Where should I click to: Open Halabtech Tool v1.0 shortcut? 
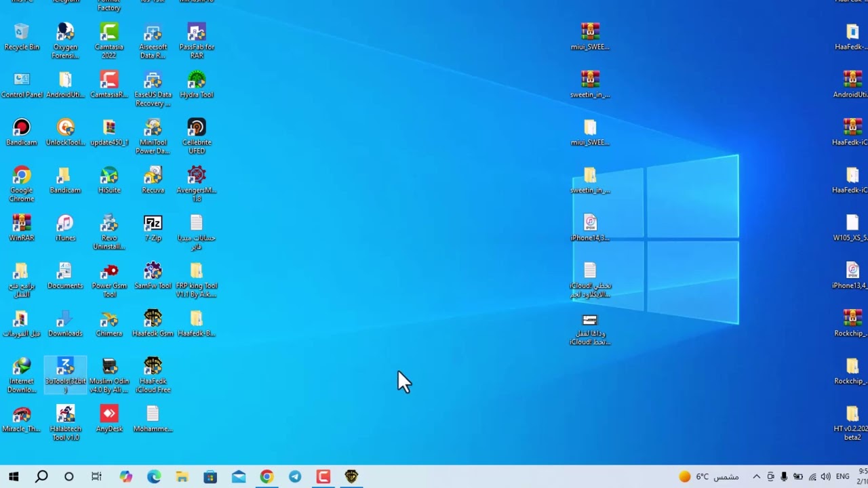pos(65,423)
